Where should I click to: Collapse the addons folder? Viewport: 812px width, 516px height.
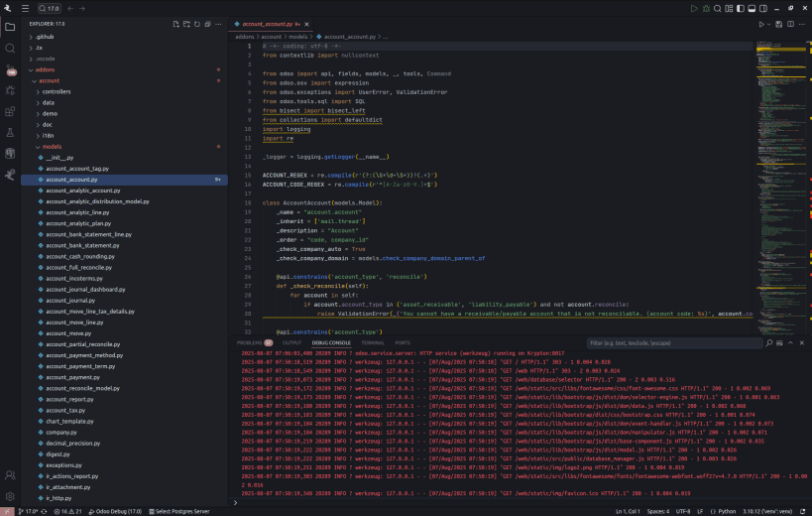[124, 69]
